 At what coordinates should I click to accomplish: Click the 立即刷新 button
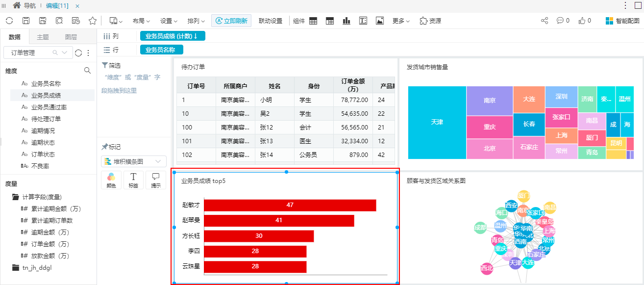(x=231, y=21)
